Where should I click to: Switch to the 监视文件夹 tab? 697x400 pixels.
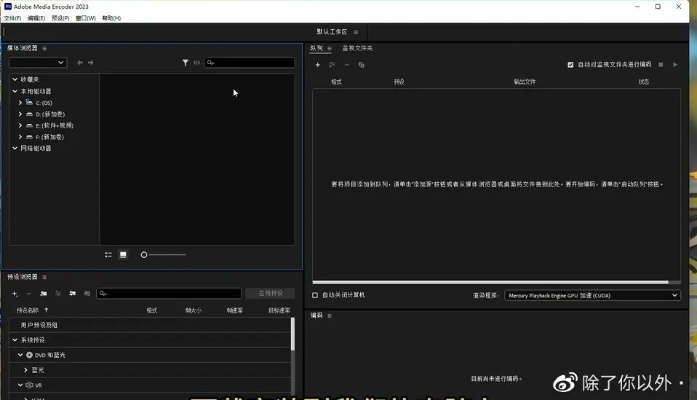pyautogui.click(x=357, y=47)
